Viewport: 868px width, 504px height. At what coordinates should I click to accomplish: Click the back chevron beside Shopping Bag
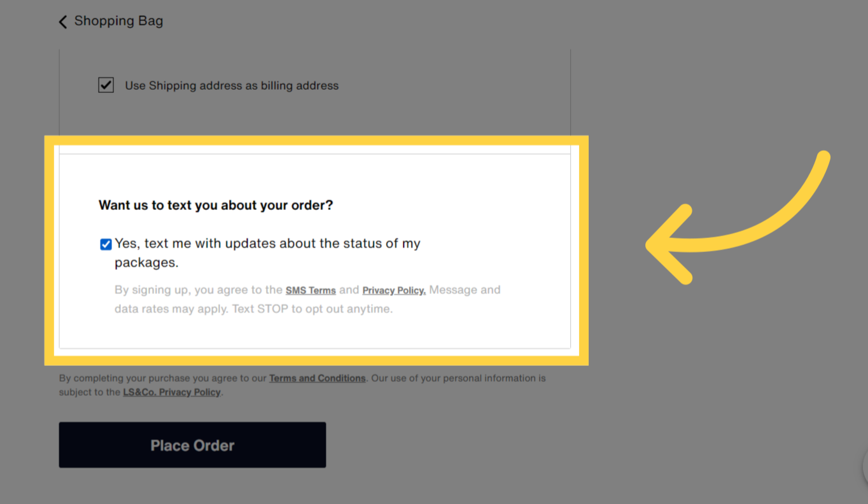[x=62, y=22]
